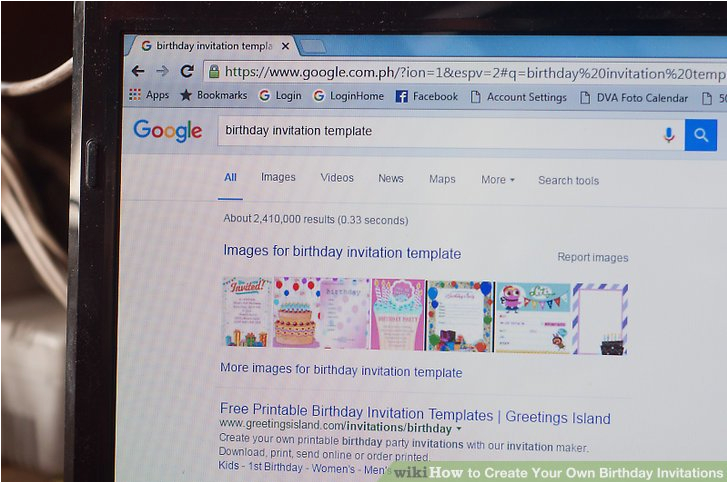Open the Facebook bookmark
Image resolution: width=728 pixels, height=483 pixels.
(x=427, y=97)
